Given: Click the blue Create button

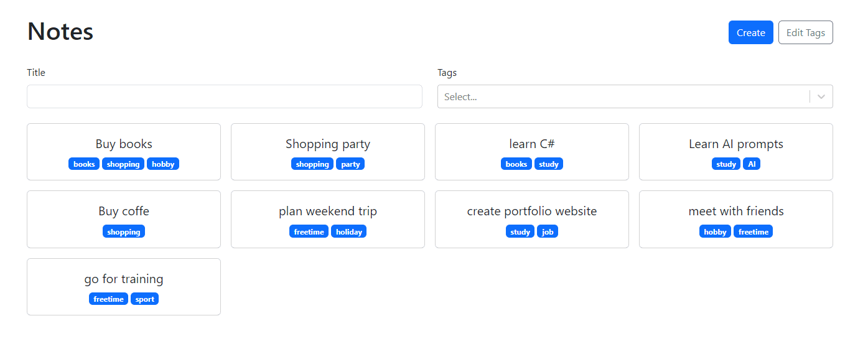Looking at the screenshot, I should pos(750,32).
